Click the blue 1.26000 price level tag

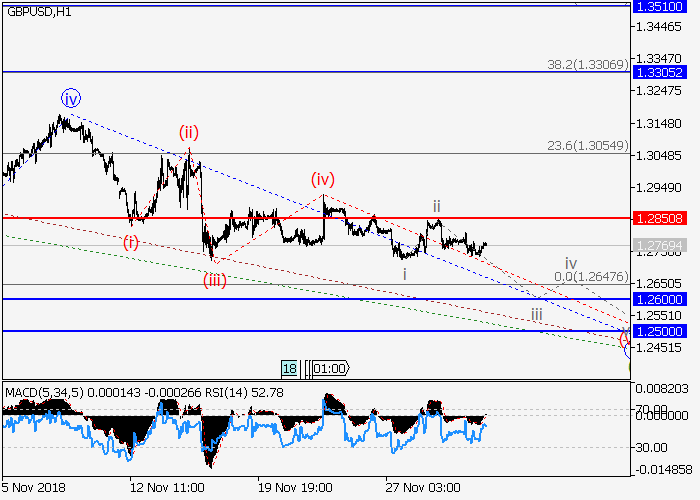[659, 299]
